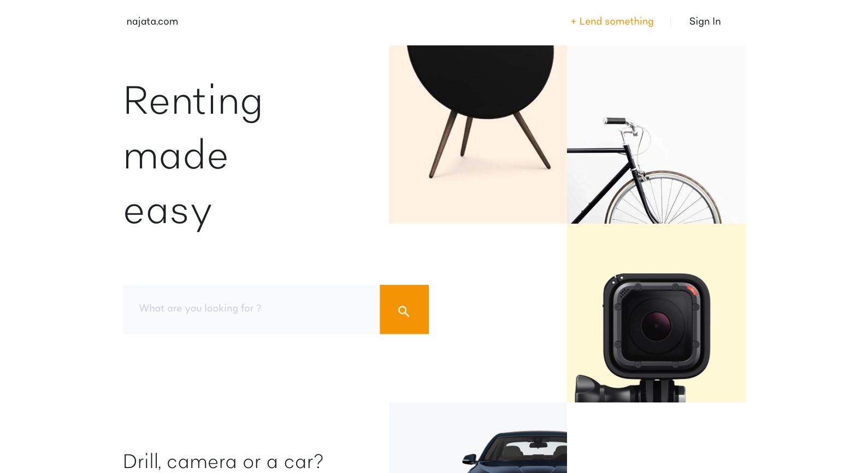Click the plus sign before Lend something
This screenshot has width=868, height=473.
574,21
